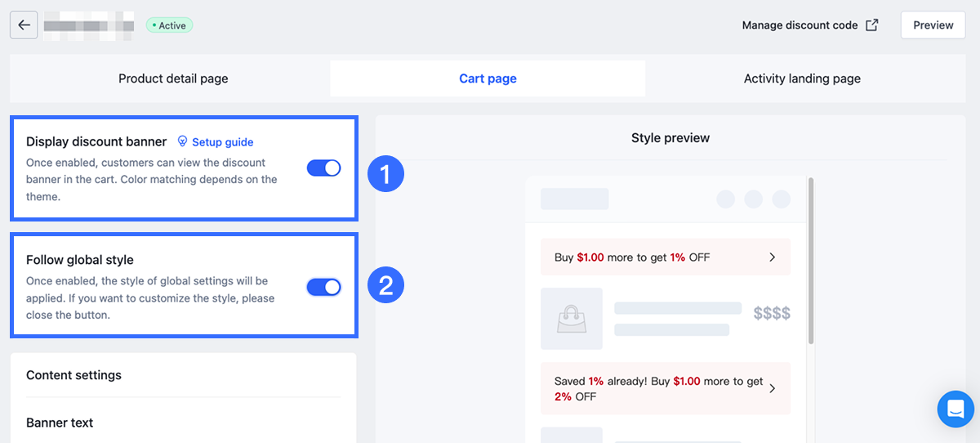Open the Activity landing page tab

pyautogui.click(x=802, y=79)
